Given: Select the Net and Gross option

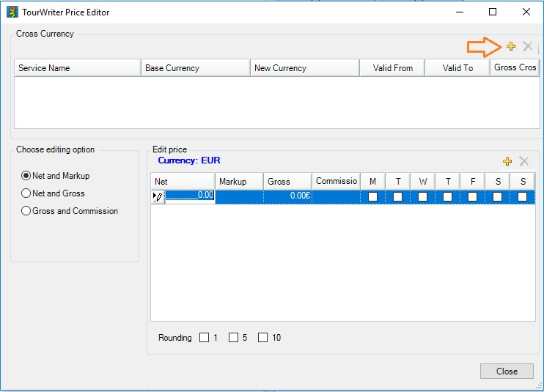Looking at the screenshot, I should (x=26, y=193).
